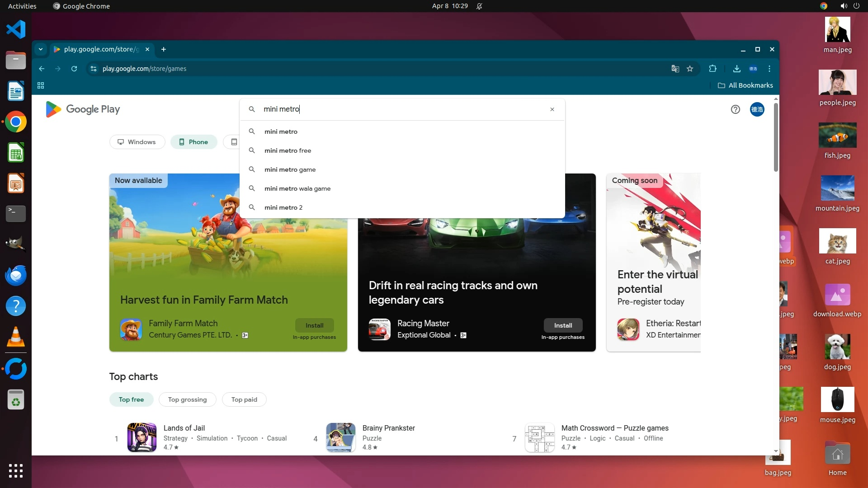Click the translate page icon
This screenshot has height=488, width=868.
(675, 69)
